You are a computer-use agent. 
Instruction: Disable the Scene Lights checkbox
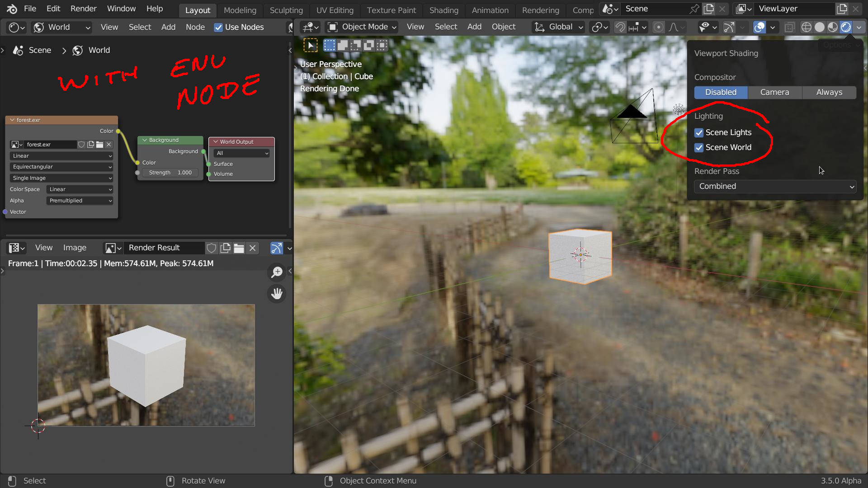click(x=699, y=132)
